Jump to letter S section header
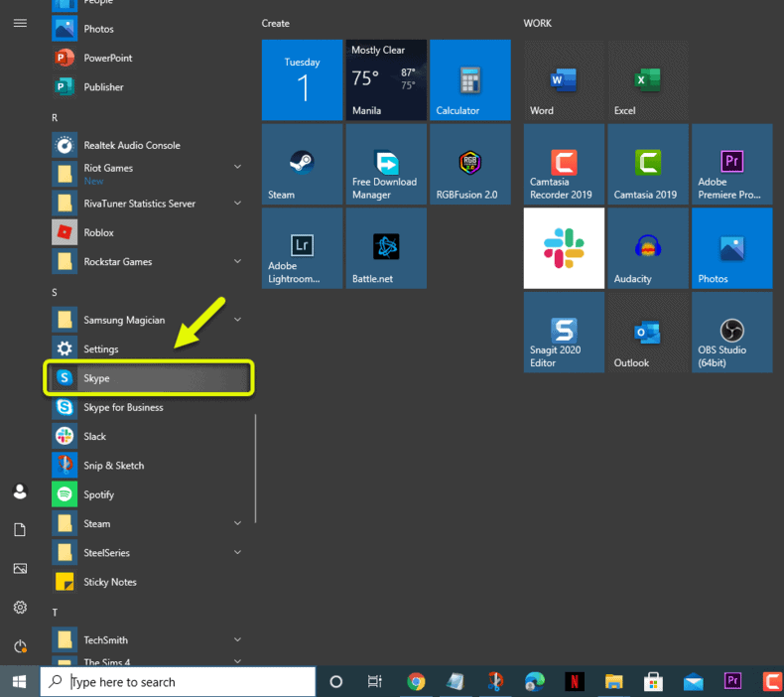The width and height of the screenshot is (784, 697). click(55, 292)
